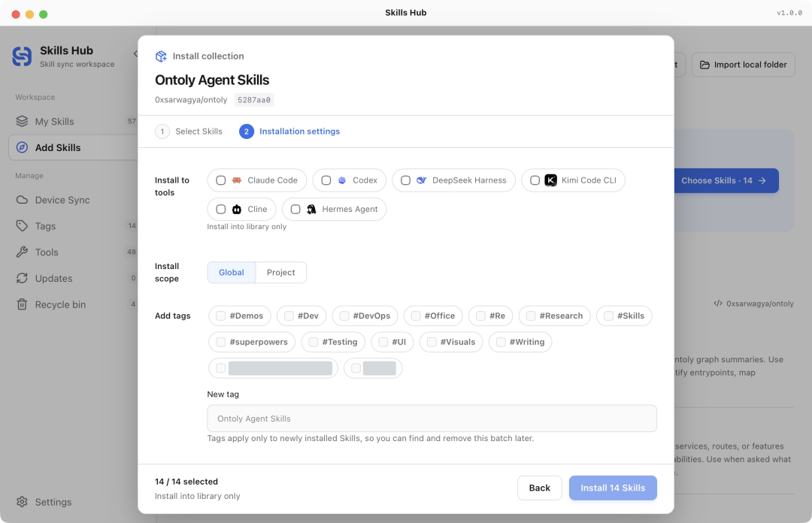Click the Updates refresh icon
This screenshot has height=523, width=812.
click(x=22, y=278)
